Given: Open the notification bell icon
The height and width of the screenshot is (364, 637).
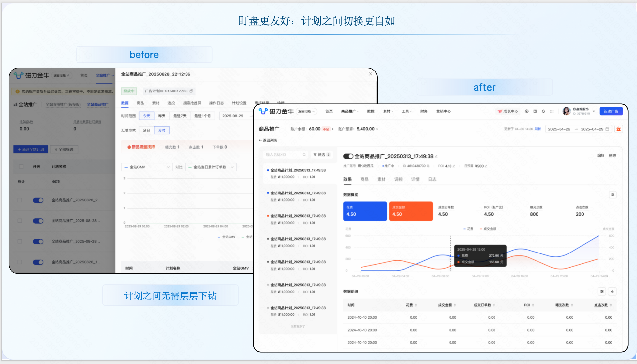Looking at the screenshot, I should click(x=543, y=111).
